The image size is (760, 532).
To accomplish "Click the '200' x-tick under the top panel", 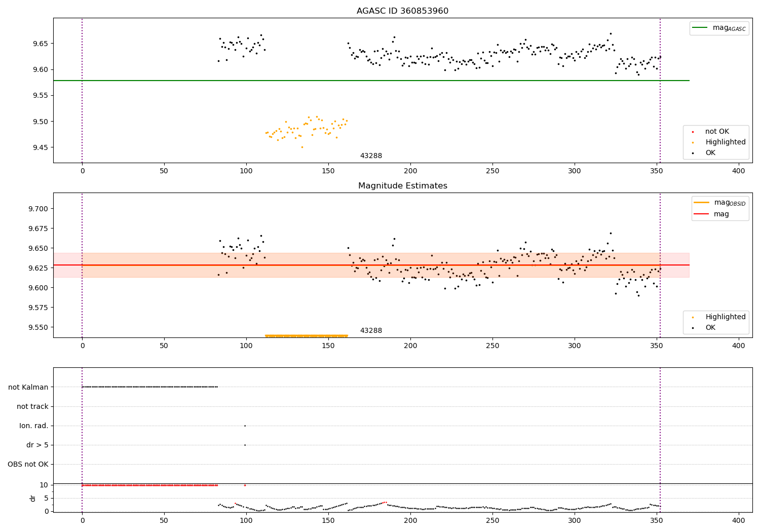I will [x=410, y=171].
